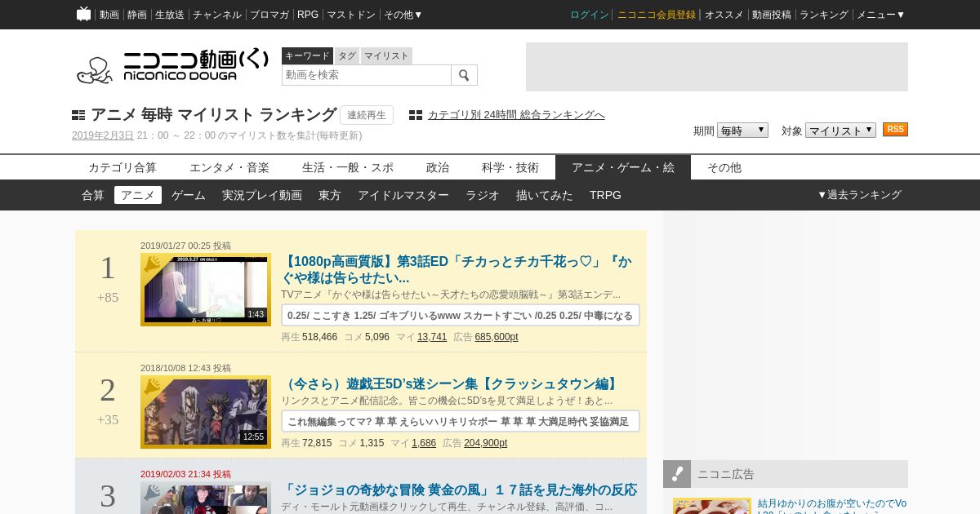This screenshot has width=980, height=514.
Task: Switch to 政治 category tab
Action: pyautogui.click(x=438, y=167)
